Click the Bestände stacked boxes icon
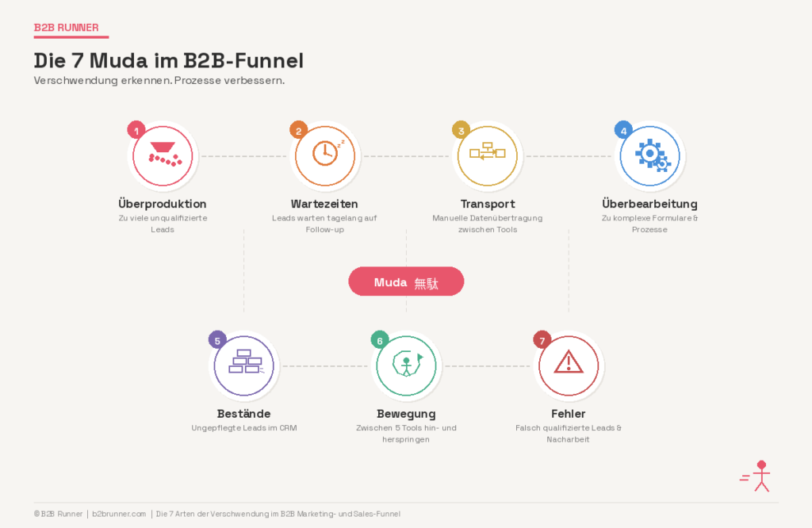Screen dimensions: 812x528 (244, 365)
